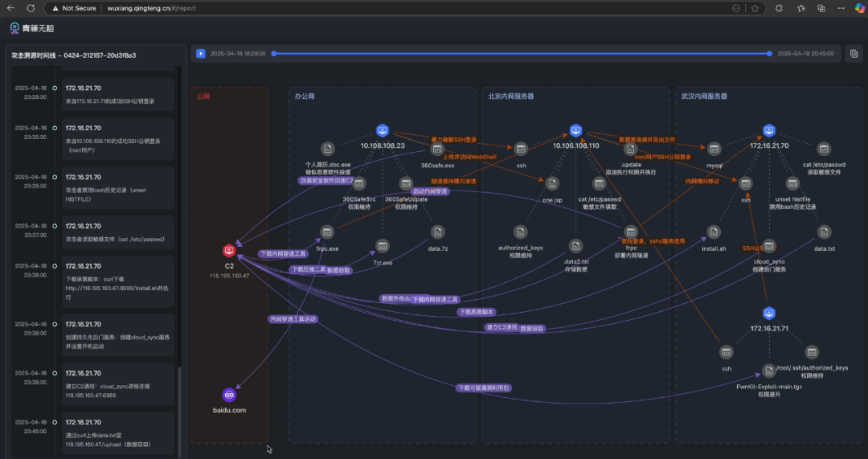Click the copy report icon at top right
This screenshot has width=868, height=459.
click(x=854, y=53)
